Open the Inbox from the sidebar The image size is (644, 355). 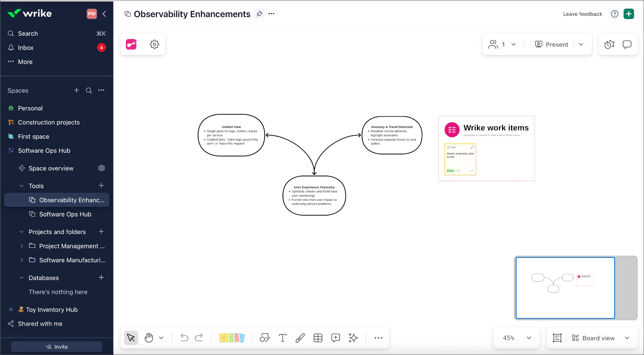pos(26,48)
